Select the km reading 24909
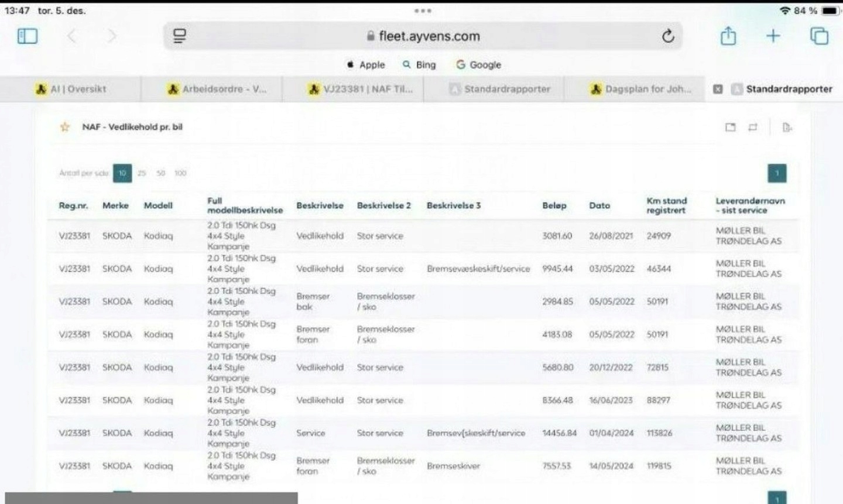The image size is (843, 504). pos(659,236)
